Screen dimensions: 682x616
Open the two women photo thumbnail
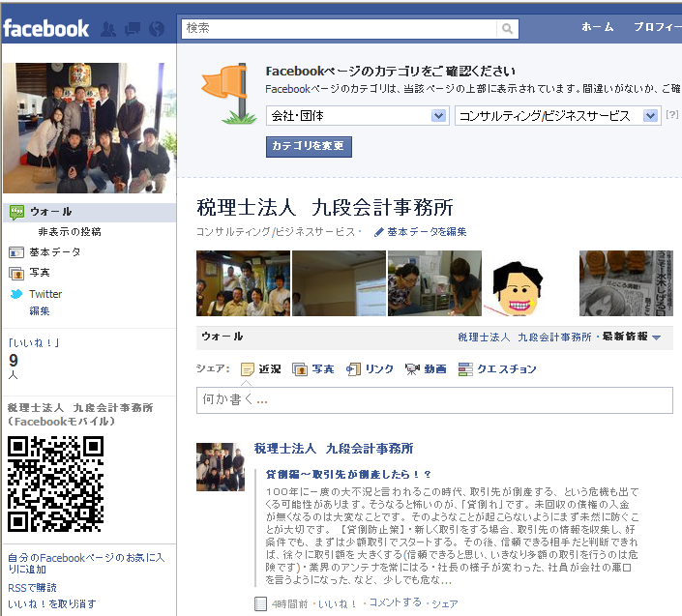[434, 283]
